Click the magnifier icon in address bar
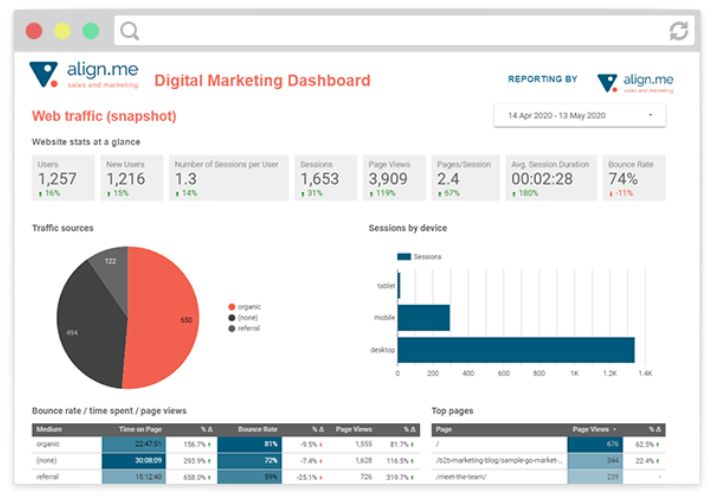Viewport: 713px width, 501px height. (x=130, y=31)
